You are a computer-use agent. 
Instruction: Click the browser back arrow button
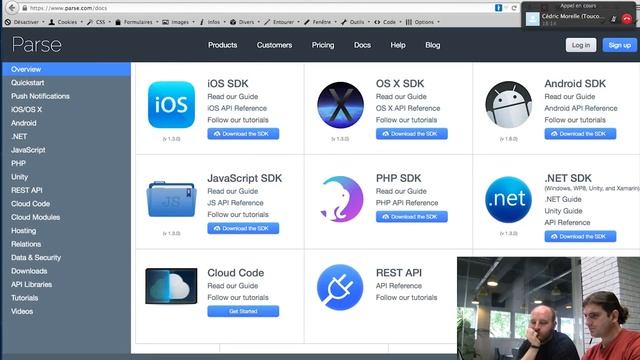(x=12, y=7)
